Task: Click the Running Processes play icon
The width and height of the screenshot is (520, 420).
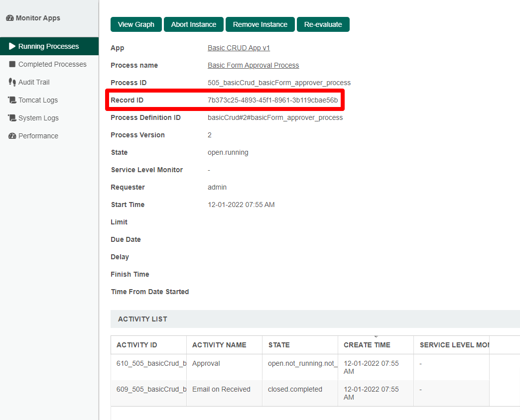Action: pos(12,46)
